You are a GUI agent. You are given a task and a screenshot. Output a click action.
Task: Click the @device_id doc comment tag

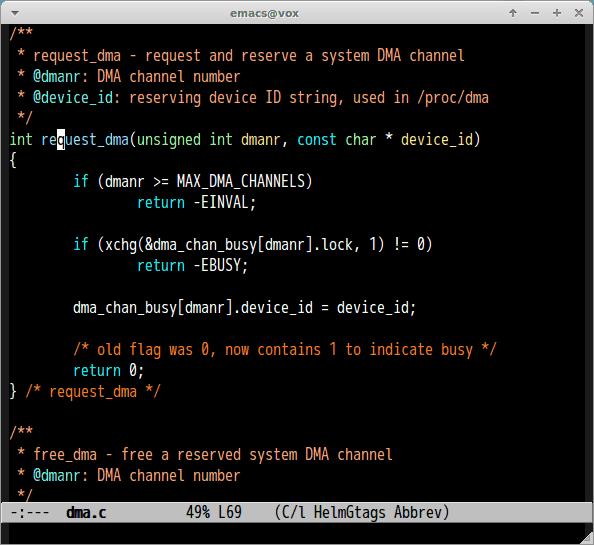pyautogui.click(x=73, y=98)
